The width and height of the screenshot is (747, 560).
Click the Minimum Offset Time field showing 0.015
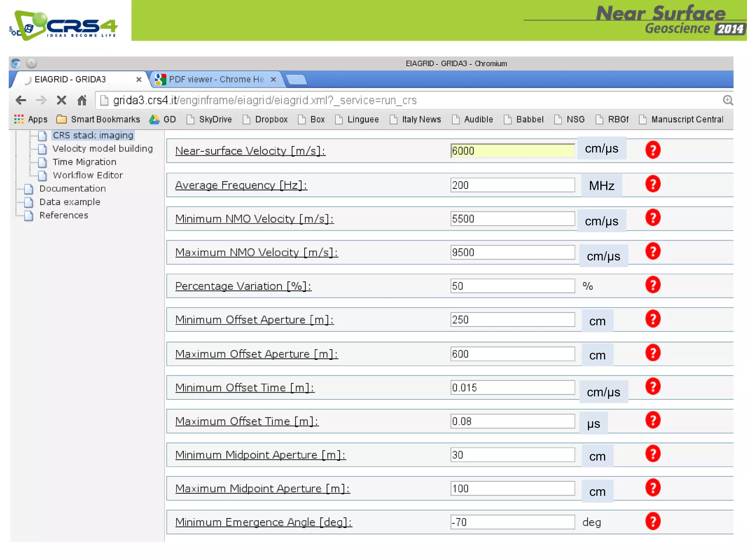(x=512, y=388)
